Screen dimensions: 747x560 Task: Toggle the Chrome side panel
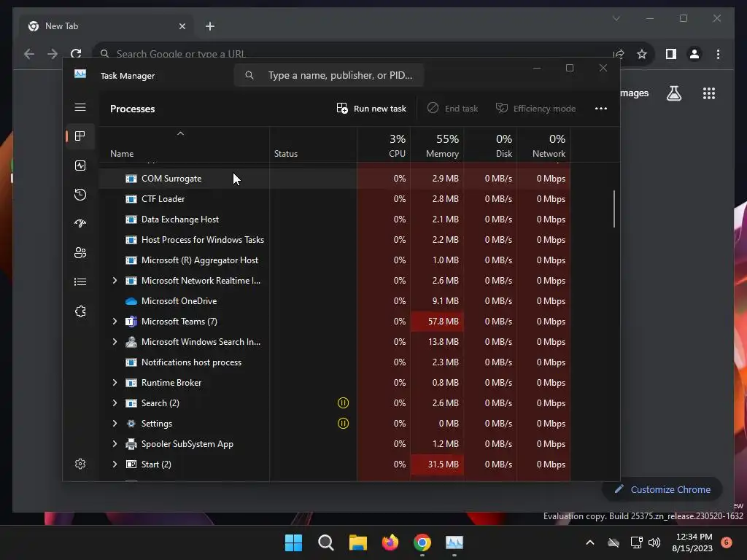[671, 54]
